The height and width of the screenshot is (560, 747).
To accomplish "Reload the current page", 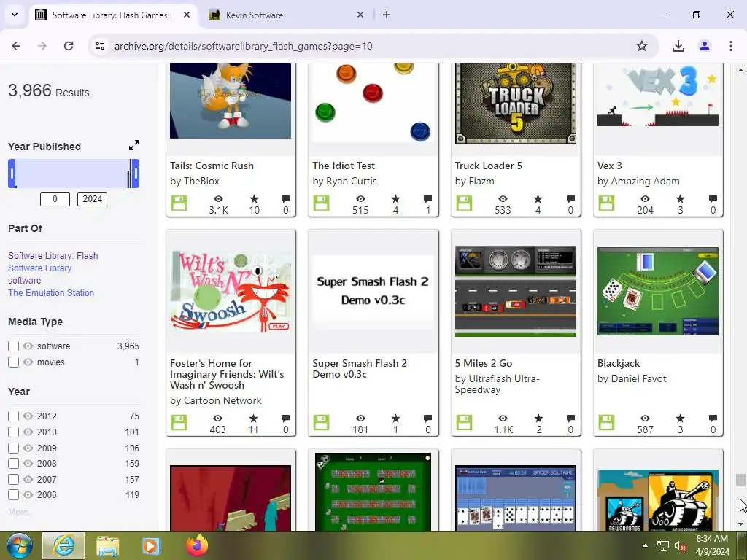I will point(69,46).
